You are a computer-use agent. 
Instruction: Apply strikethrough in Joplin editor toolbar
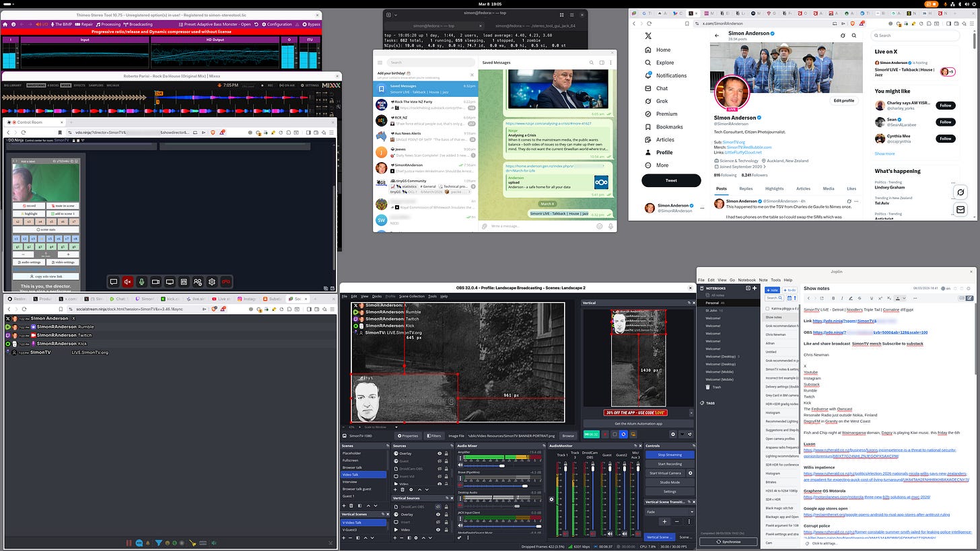point(860,298)
